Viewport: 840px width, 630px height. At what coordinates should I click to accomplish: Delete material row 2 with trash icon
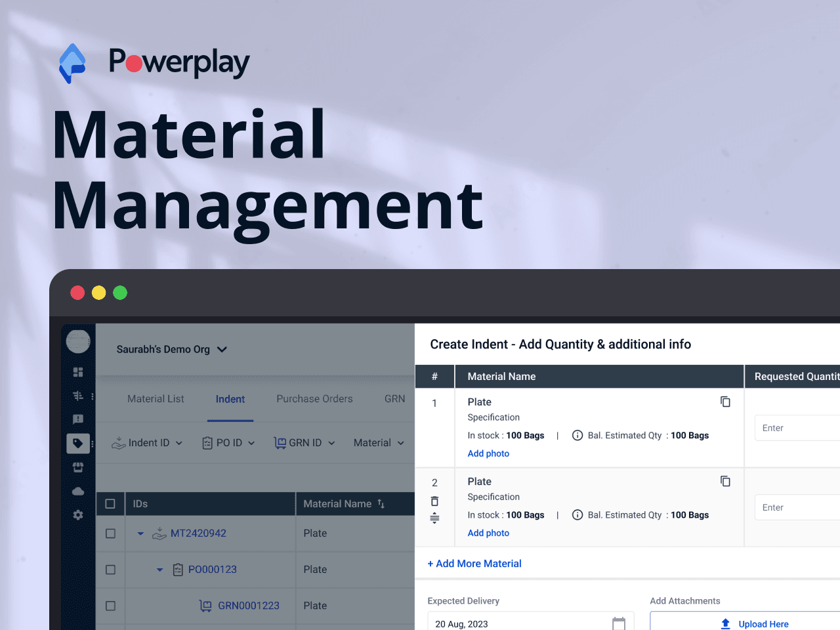(434, 501)
